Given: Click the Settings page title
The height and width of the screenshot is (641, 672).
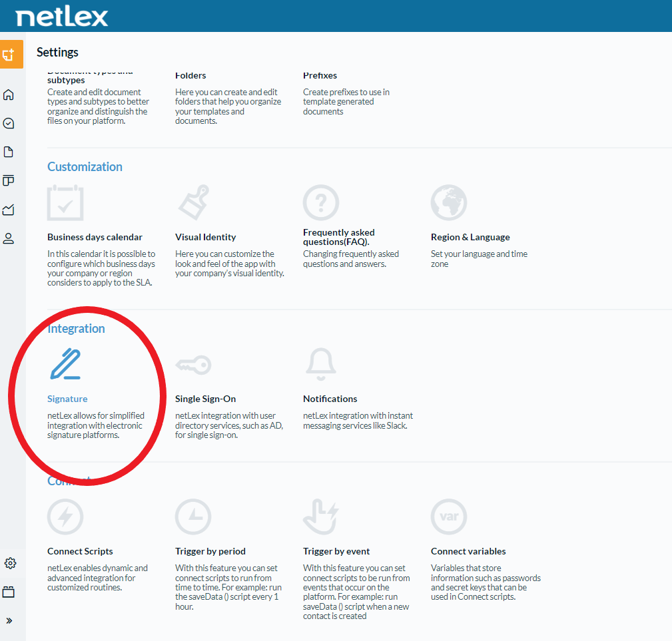Looking at the screenshot, I should tap(57, 52).
